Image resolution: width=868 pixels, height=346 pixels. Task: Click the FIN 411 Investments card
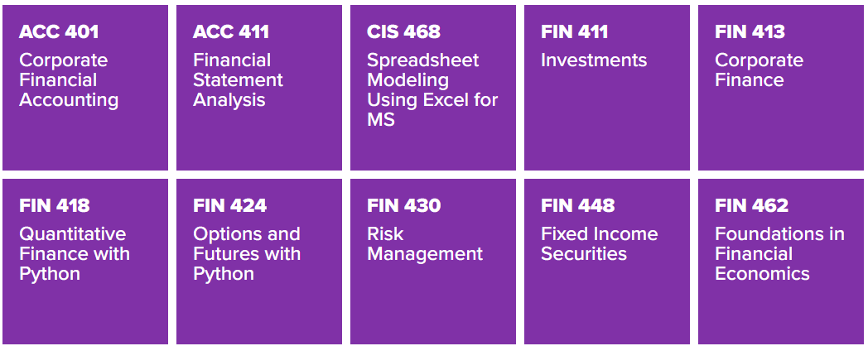pyautogui.click(x=607, y=88)
